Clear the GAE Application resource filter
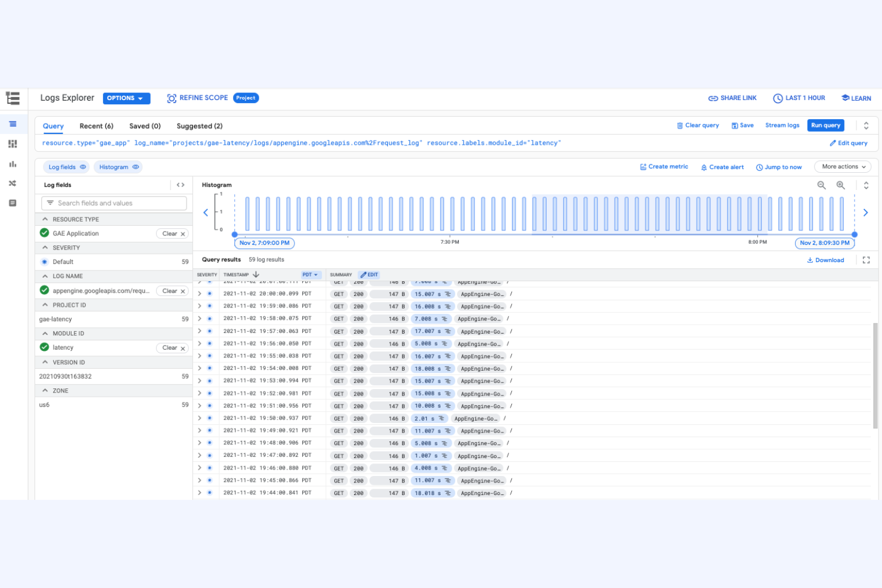Viewport: 882px width, 588px height. [172, 233]
